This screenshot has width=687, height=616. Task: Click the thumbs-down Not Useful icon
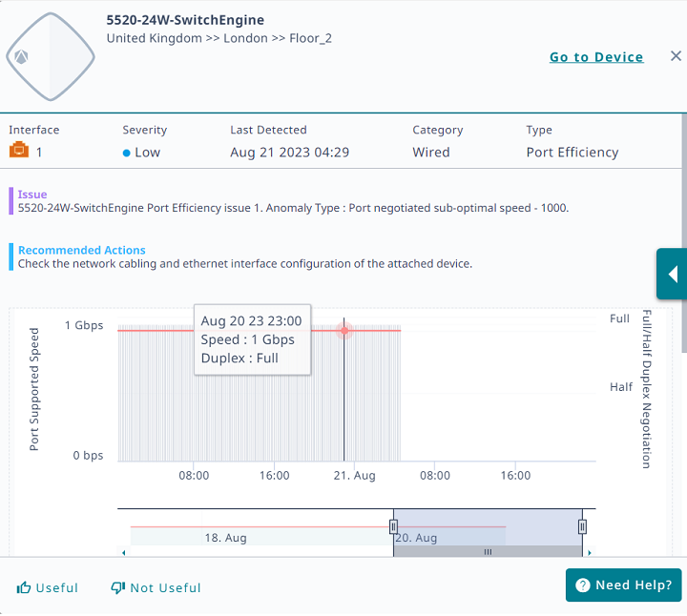pyautogui.click(x=118, y=587)
